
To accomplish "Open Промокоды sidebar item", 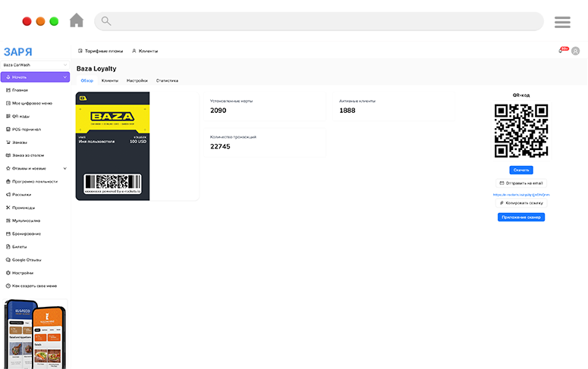I will coord(24,208).
